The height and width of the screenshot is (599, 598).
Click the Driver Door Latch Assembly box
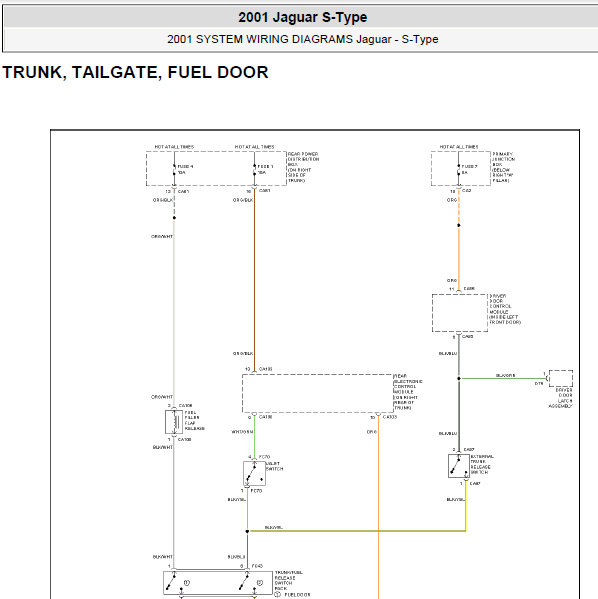(561, 378)
